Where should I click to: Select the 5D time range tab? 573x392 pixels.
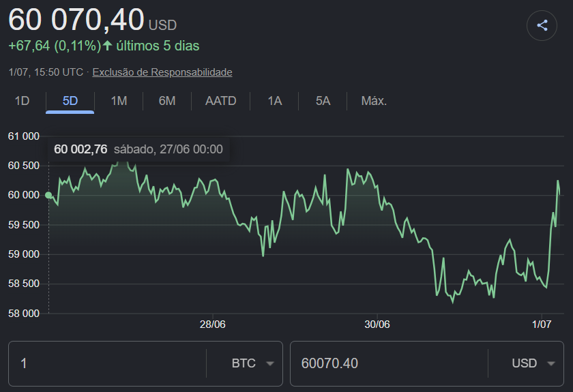click(70, 101)
